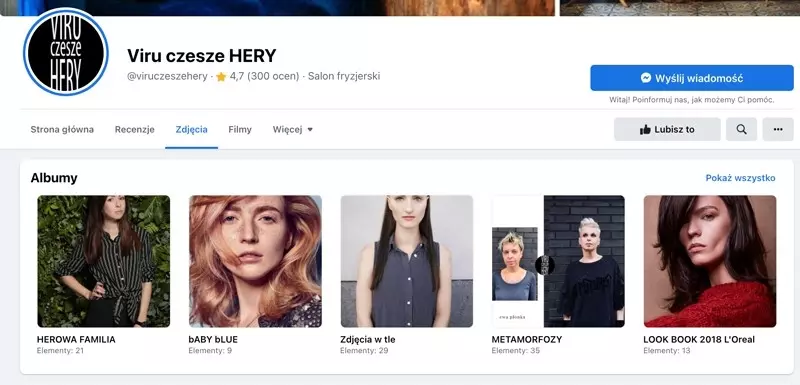
Task: Click the Wyślij wiadomość button
Action: coord(692,78)
